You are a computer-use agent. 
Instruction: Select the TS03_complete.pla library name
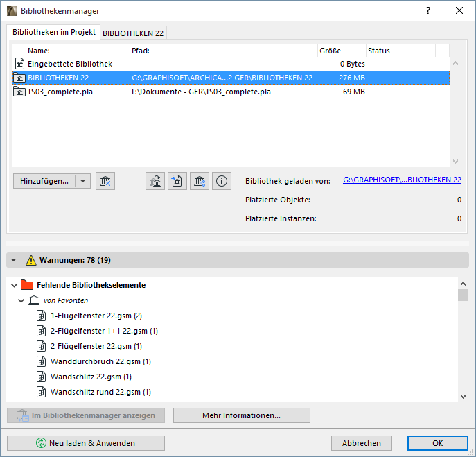pos(60,92)
